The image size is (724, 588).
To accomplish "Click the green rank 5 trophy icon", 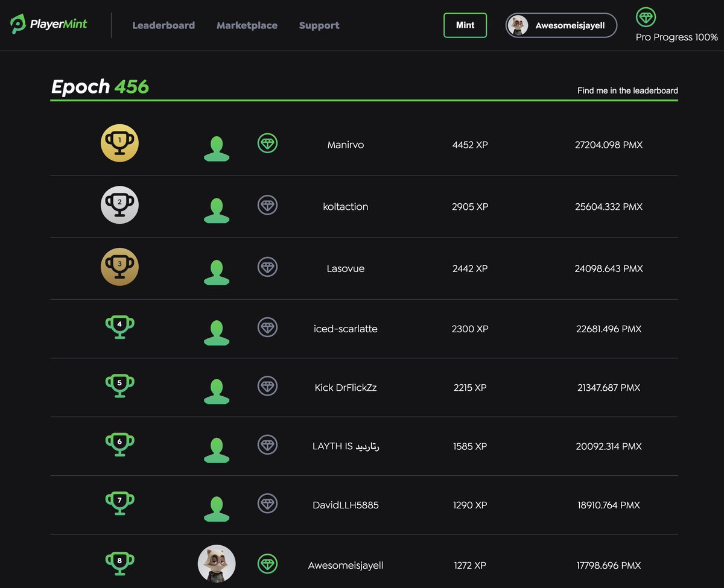I will 119,387.
